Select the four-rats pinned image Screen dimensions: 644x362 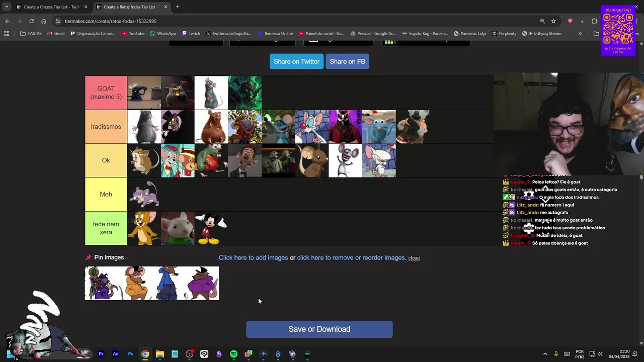click(152, 283)
